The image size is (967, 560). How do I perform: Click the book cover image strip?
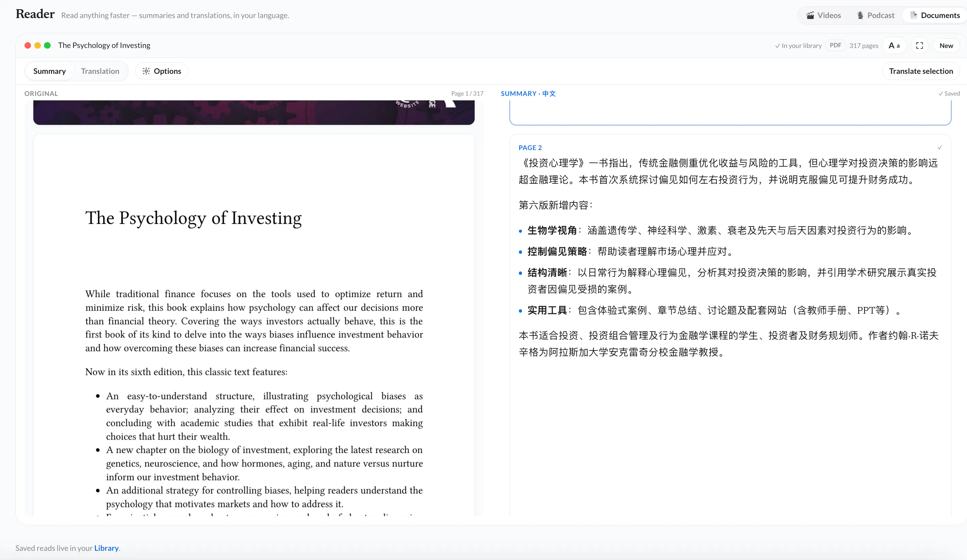coord(253,112)
